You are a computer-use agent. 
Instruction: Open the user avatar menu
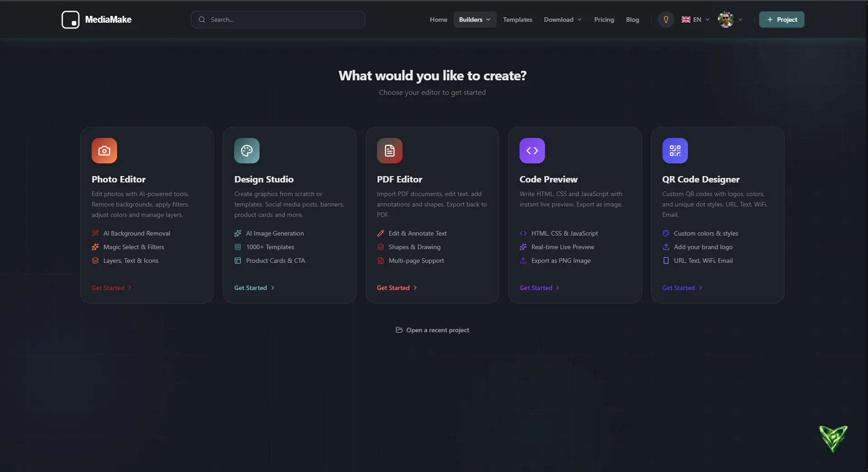(x=726, y=20)
